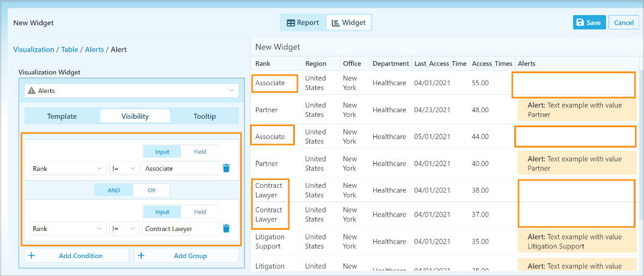Click the alert message in the 40.00 row

[x=576, y=164]
